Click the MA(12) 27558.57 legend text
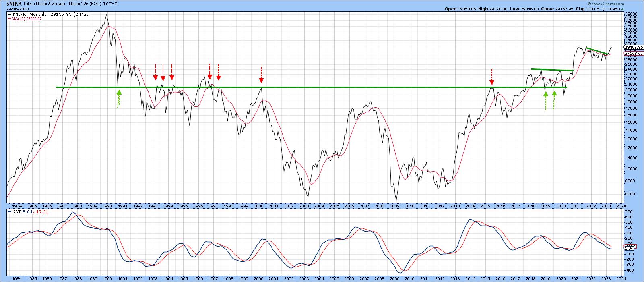The width and height of the screenshot is (644, 282). (28, 19)
